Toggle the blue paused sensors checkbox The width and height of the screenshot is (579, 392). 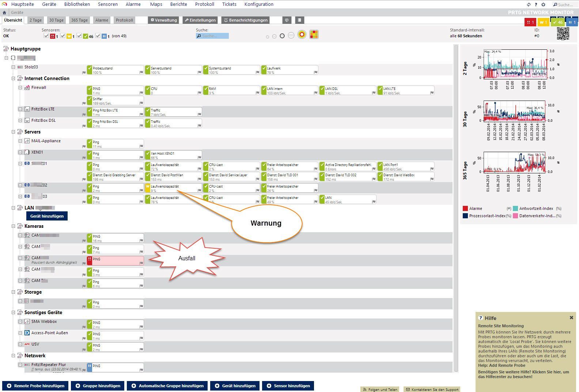point(98,36)
